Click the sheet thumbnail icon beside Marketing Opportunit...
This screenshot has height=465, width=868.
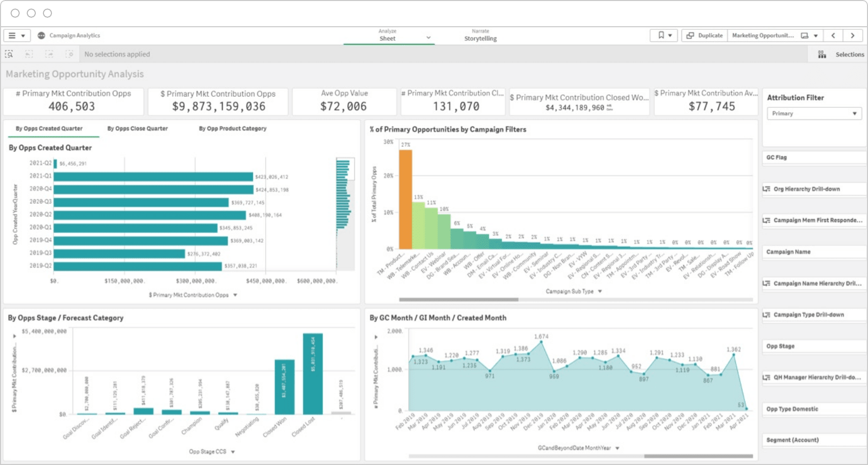click(x=803, y=35)
